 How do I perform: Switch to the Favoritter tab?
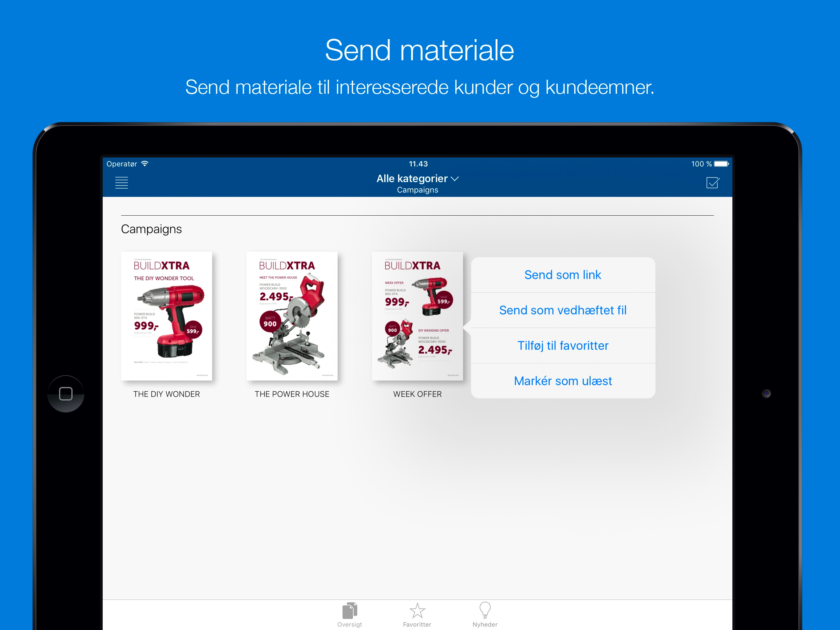[417, 615]
